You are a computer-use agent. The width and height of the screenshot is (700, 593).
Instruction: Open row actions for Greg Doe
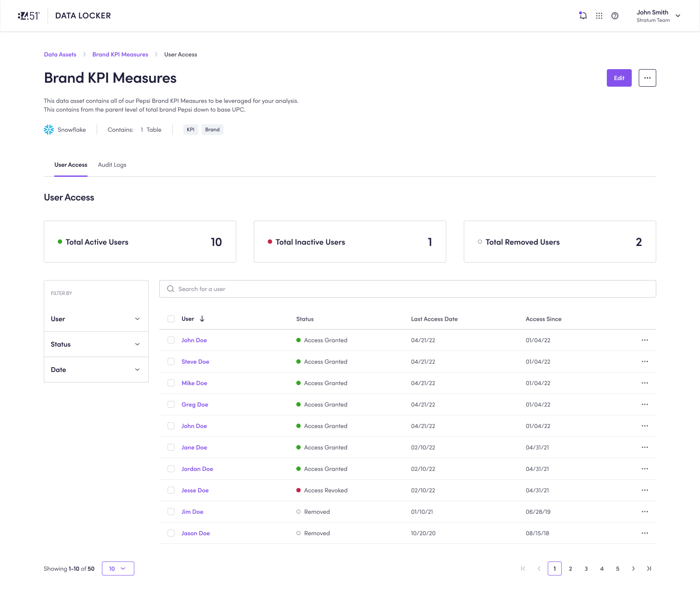[x=645, y=404]
